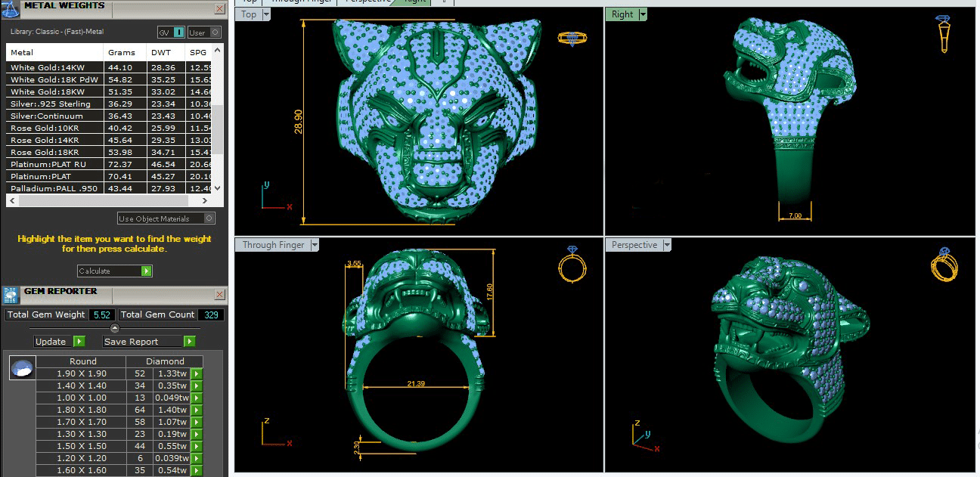Image resolution: width=980 pixels, height=477 pixels.
Task: Click the Gem Reporter panel icon
Action: click(10, 294)
